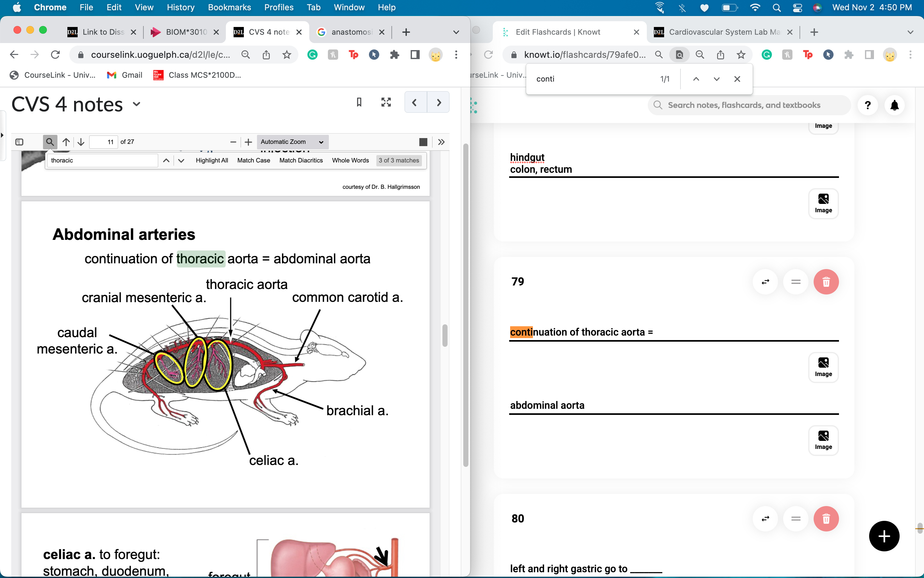Open tab search chevron in right window
The height and width of the screenshot is (578, 924).
[x=910, y=32]
